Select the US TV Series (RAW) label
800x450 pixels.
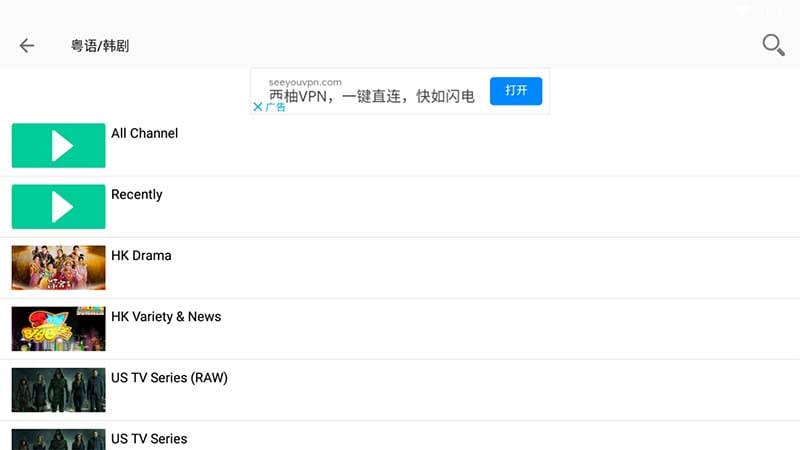[x=169, y=378]
